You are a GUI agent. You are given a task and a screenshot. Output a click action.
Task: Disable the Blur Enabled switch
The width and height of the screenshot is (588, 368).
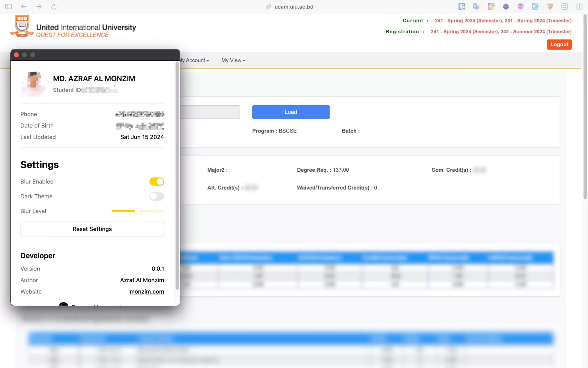click(156, 182)
